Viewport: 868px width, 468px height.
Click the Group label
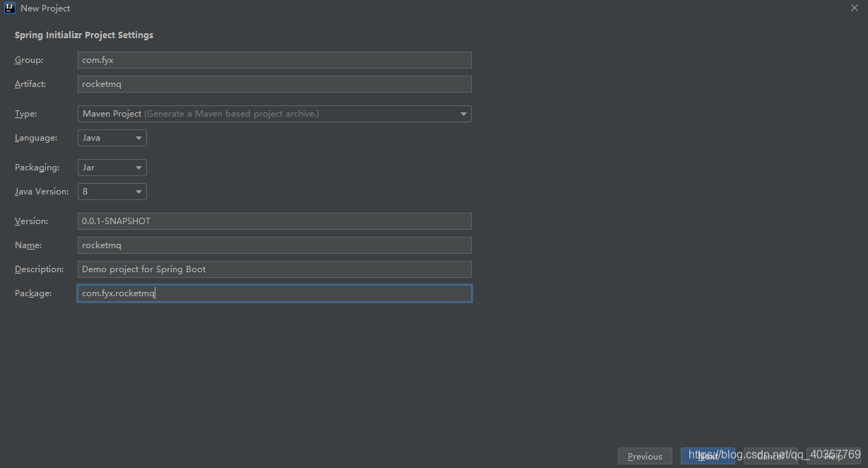pos(29,60)
